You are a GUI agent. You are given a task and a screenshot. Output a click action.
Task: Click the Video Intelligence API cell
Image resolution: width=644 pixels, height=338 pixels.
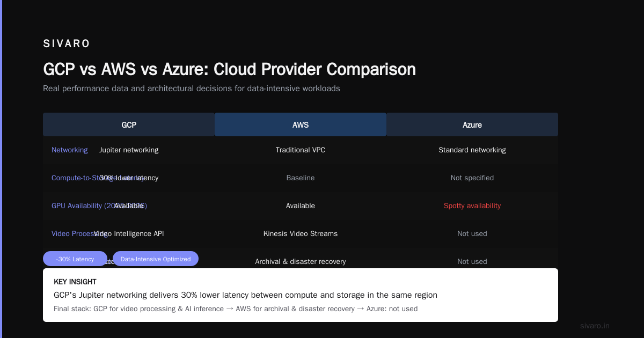click(x=129, y=234)
